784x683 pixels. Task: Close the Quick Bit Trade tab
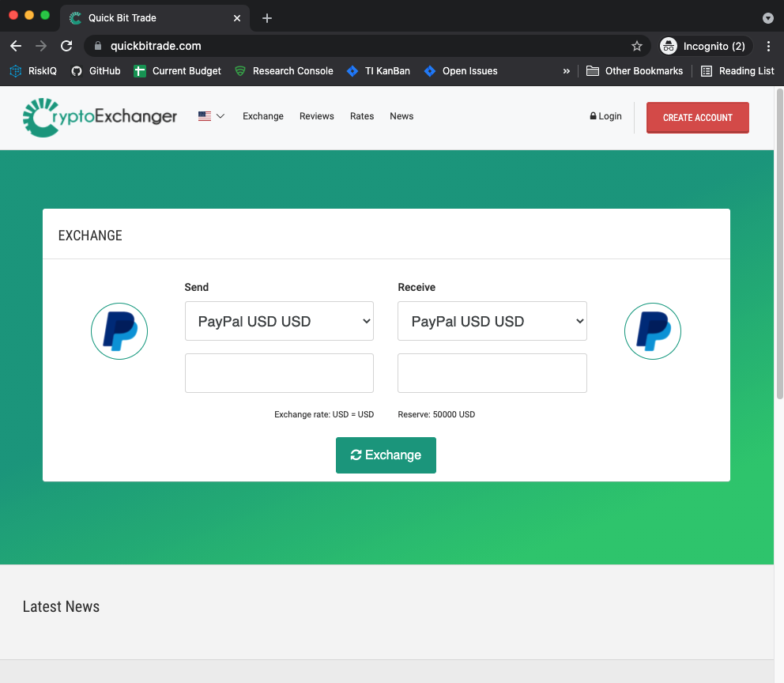pos(237,18)
